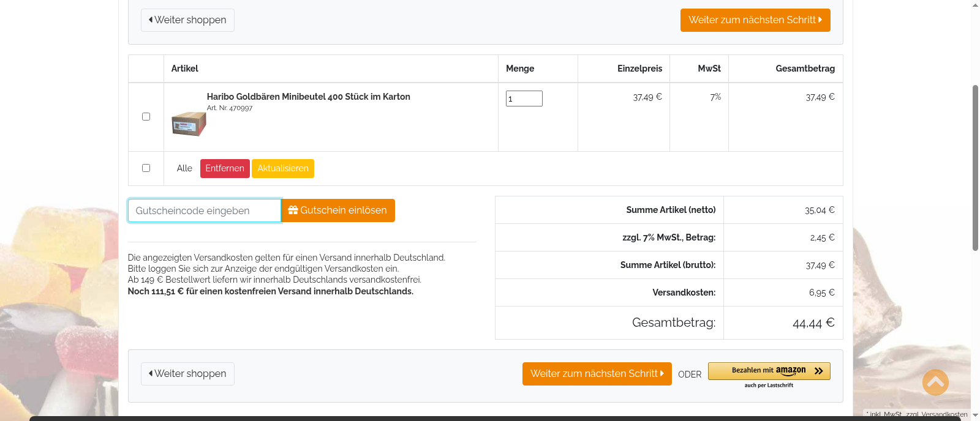This screenshot has width=980, height=421.
Task: Focus the Menge quantity input box
Action: [x=524, y=99]
